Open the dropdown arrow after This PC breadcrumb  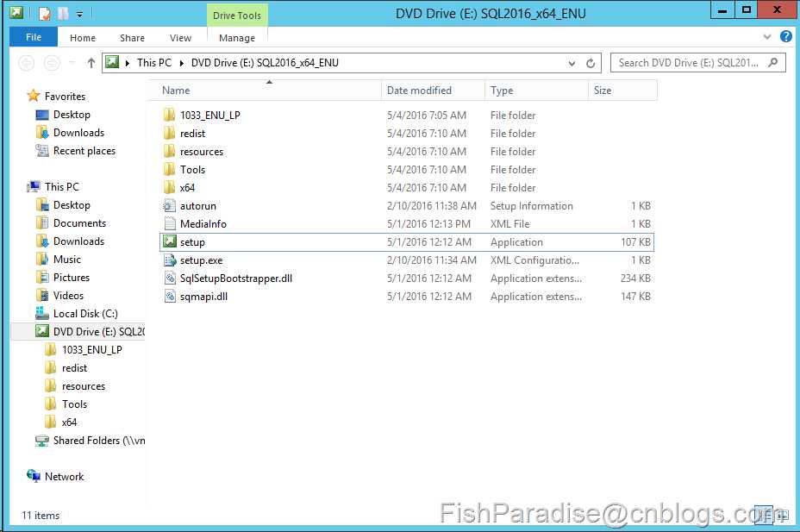tap(182, 63)
